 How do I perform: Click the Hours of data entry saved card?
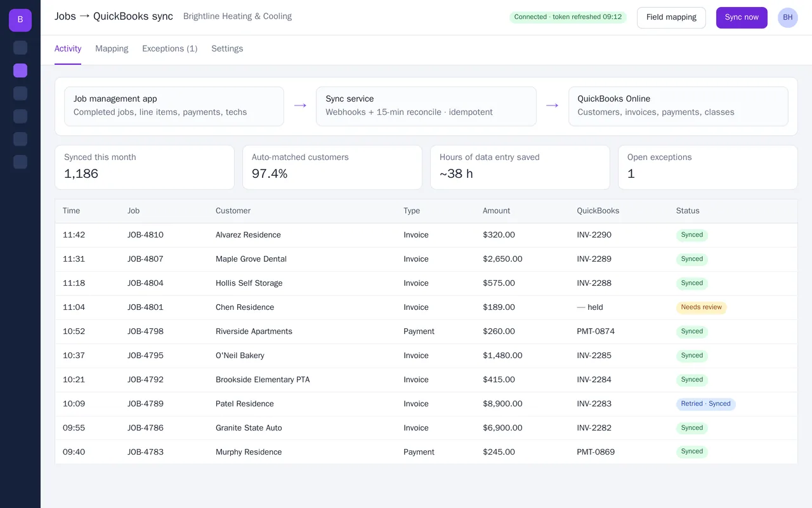tap(520, 167)
